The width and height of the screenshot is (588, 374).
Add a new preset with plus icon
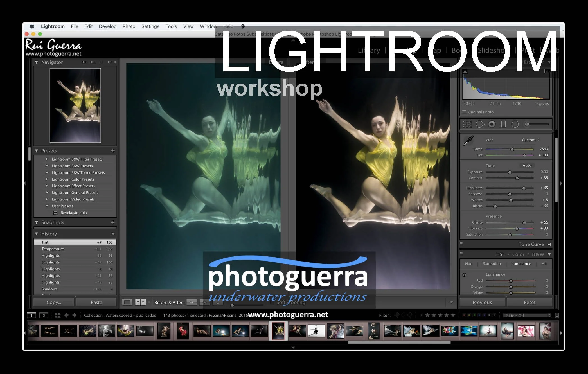tap(113, 151)
